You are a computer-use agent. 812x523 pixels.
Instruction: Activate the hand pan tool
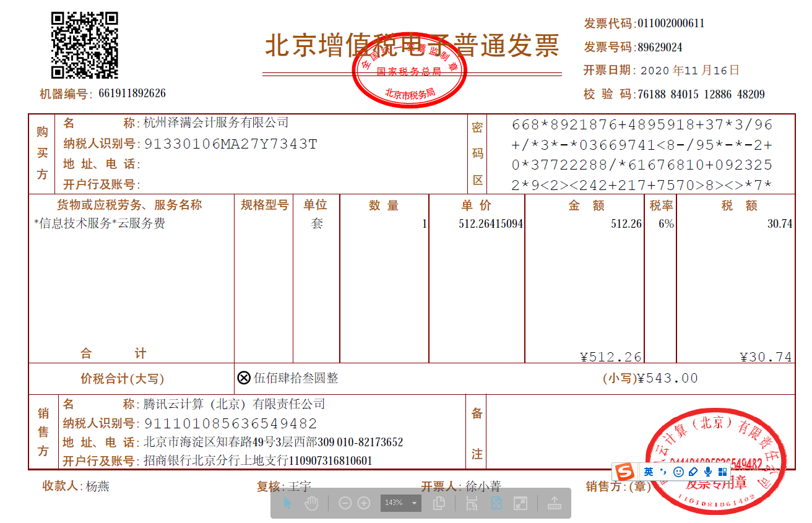point(311,503)
